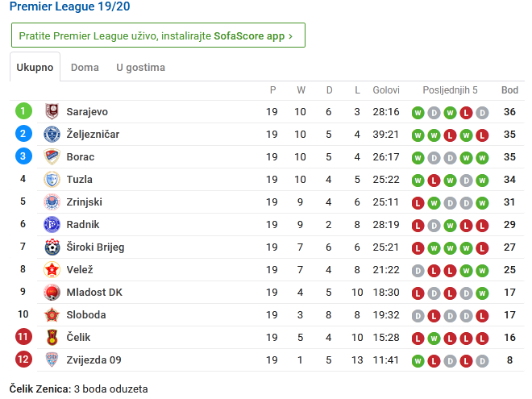532x399 pixels.
Task: Open the Sloboda team name link
Action: (86, 315)
